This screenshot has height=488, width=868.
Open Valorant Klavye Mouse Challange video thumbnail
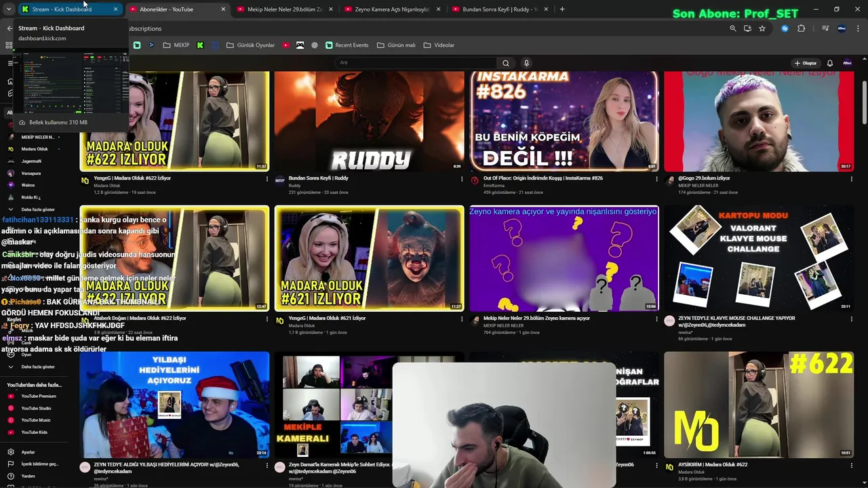759,258
